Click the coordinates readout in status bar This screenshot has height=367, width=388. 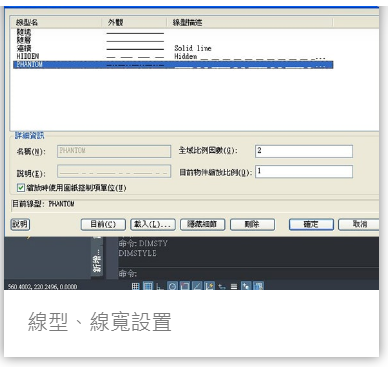pos(42,286)
